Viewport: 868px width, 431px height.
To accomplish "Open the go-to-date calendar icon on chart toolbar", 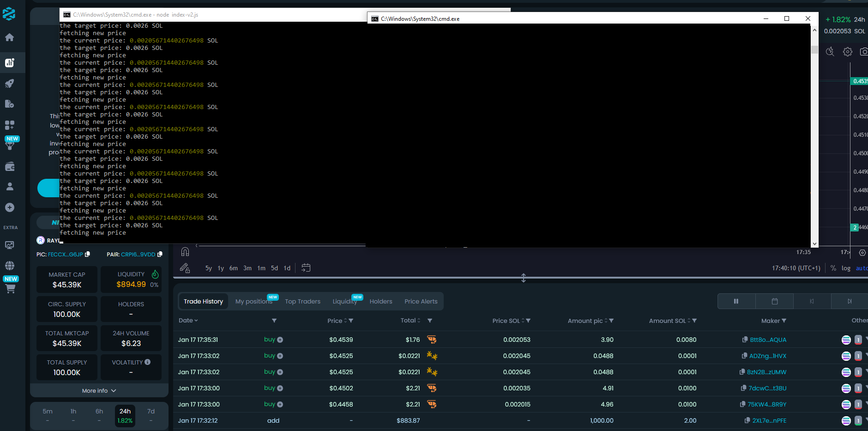I will 306,268.
